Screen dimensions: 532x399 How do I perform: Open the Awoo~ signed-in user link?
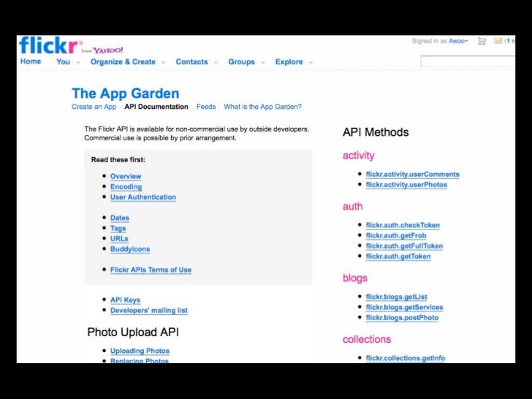point(458,41)
